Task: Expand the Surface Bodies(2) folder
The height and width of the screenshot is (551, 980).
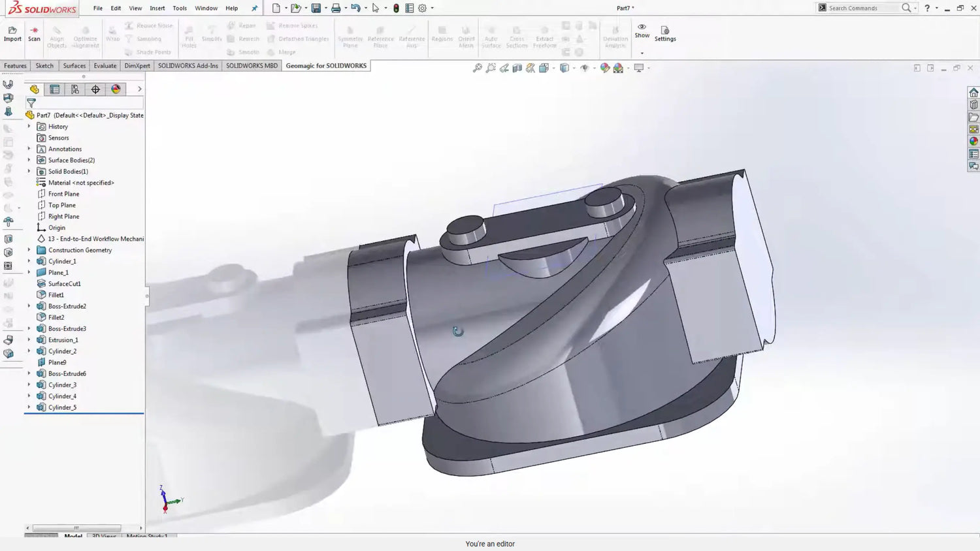Action: 29,160
